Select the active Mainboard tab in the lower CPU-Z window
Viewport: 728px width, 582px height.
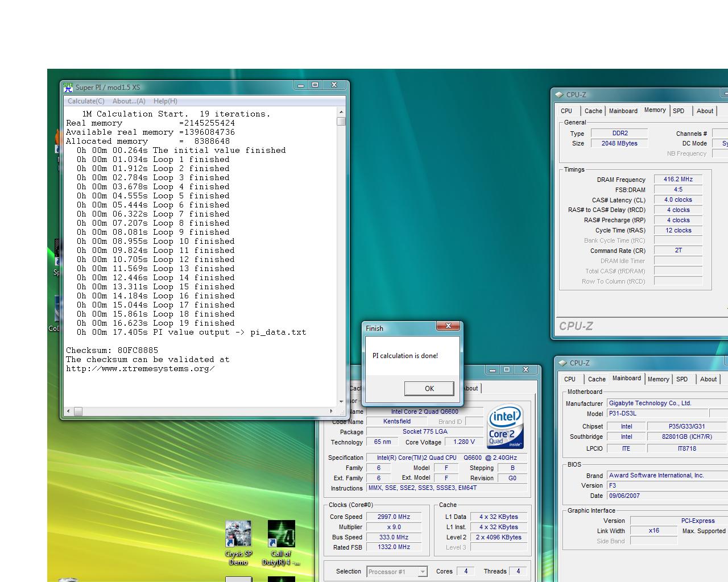pos(627,379)
